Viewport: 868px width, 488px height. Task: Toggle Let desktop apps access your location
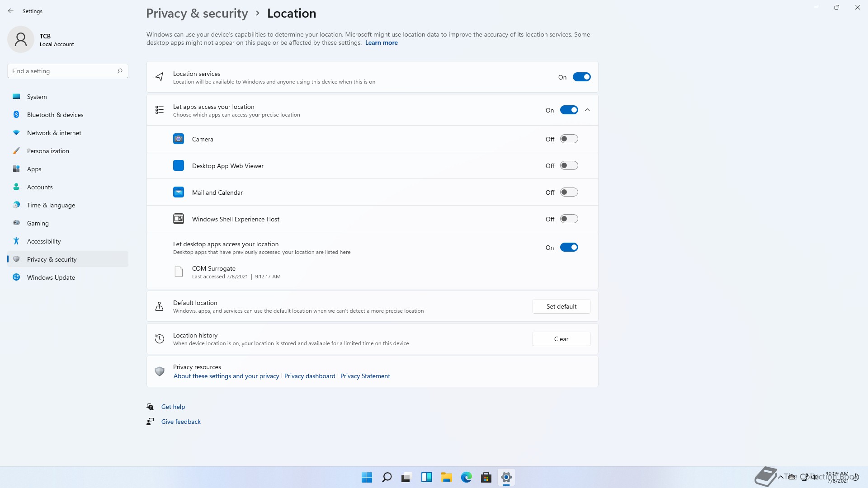click(x=569, y=247)
